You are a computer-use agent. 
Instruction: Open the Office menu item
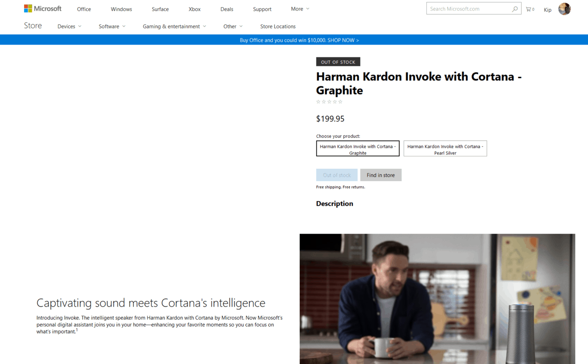pyautogui.click(x=84, y=9)
